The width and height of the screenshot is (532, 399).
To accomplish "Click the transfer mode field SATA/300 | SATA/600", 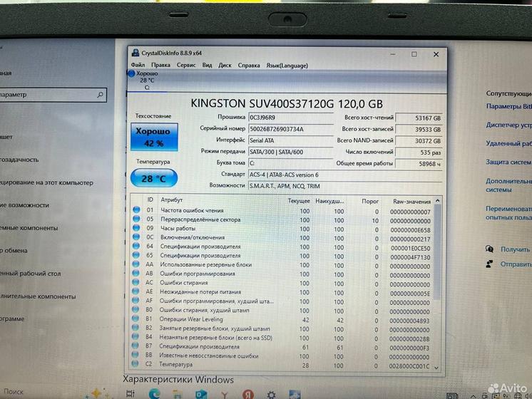I will [291, 152].
